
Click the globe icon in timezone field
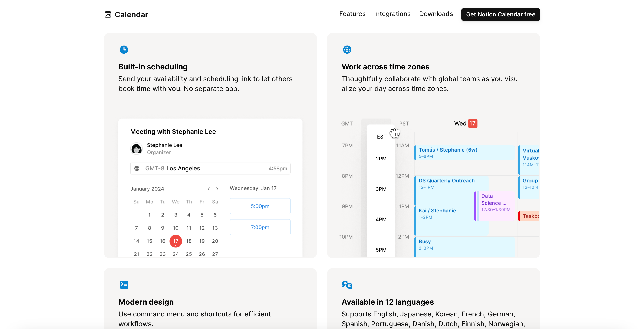coord(137,168)
